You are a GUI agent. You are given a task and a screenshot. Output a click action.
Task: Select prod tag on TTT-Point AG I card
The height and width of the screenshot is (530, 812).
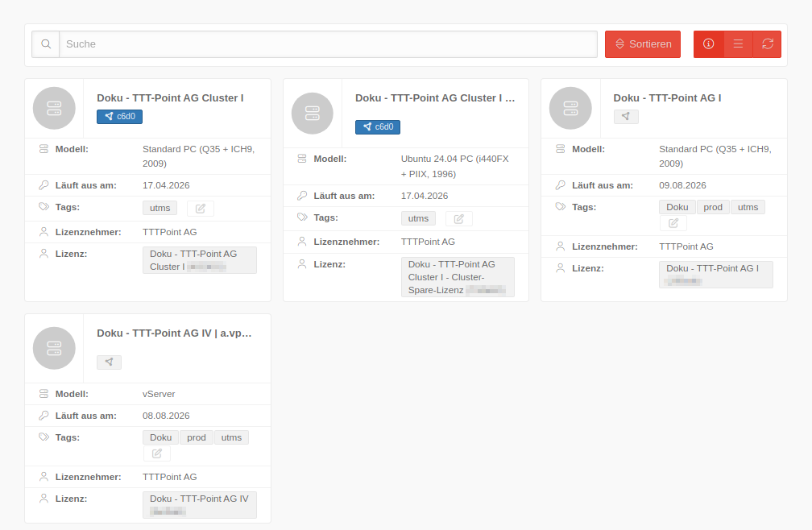pyautogui.click(x=713, y=207)
